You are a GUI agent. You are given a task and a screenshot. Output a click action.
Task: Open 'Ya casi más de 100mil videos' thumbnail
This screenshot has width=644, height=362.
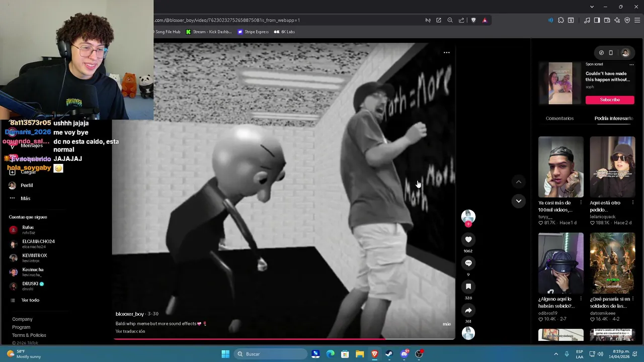coord(561,167)
